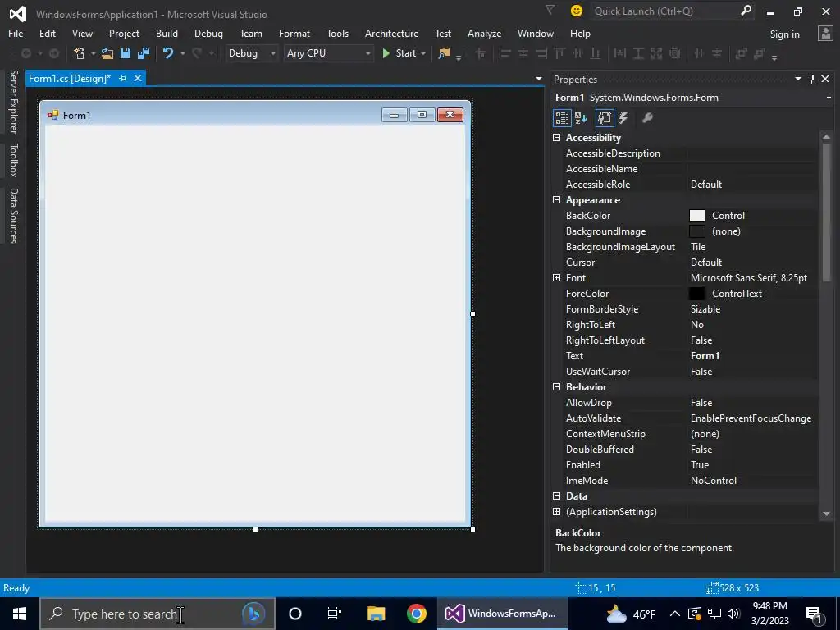840x630 pixels.
Task: Click the Make Same Width icon
Action: tap(620, 53)
